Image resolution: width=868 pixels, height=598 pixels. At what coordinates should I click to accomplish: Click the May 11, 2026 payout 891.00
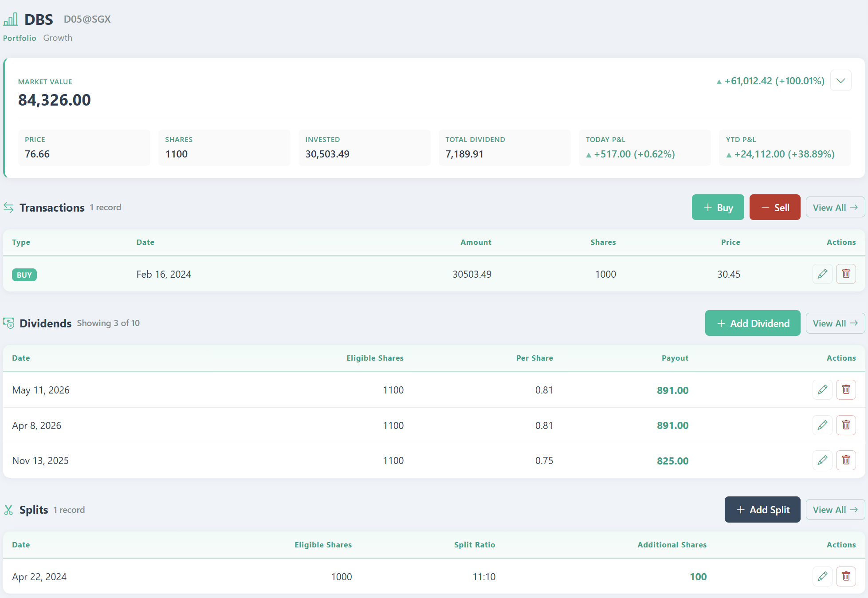click(673, 390)
